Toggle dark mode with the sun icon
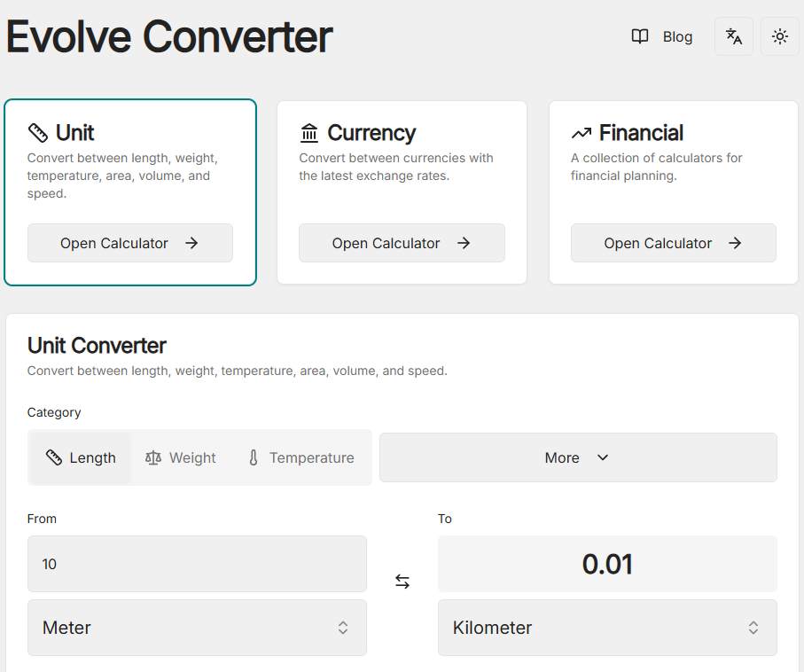Viewport: 804px width, 672px height. 779,36
